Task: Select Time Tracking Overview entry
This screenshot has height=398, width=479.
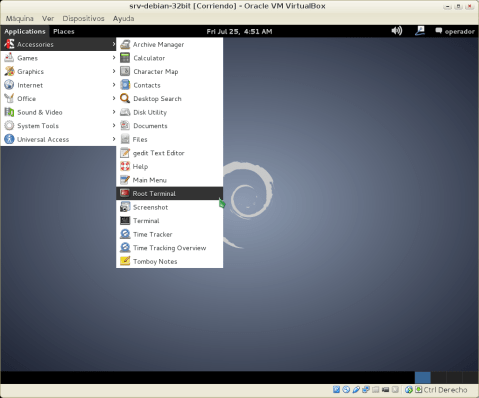Action: pyautogui.click(x=169, y=248)
